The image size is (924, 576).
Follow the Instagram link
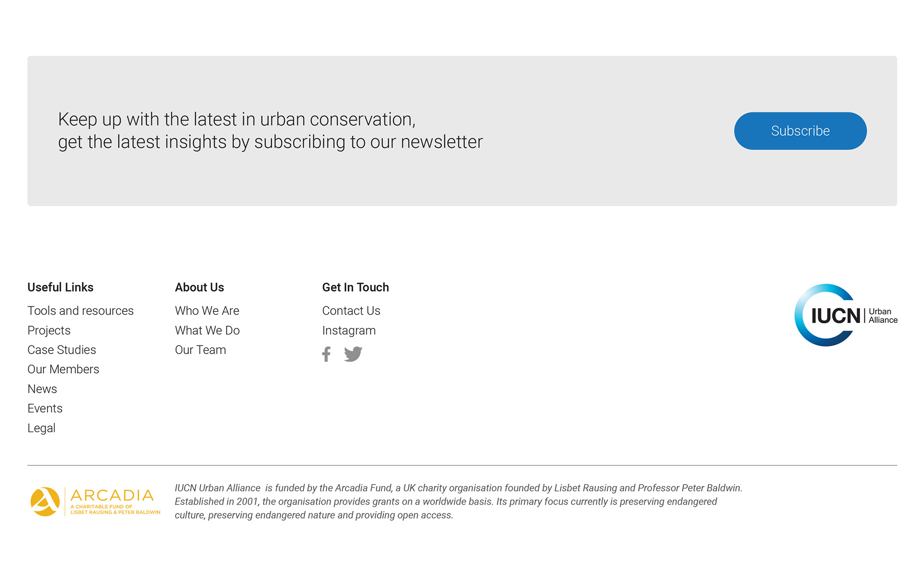click(349, 331)
